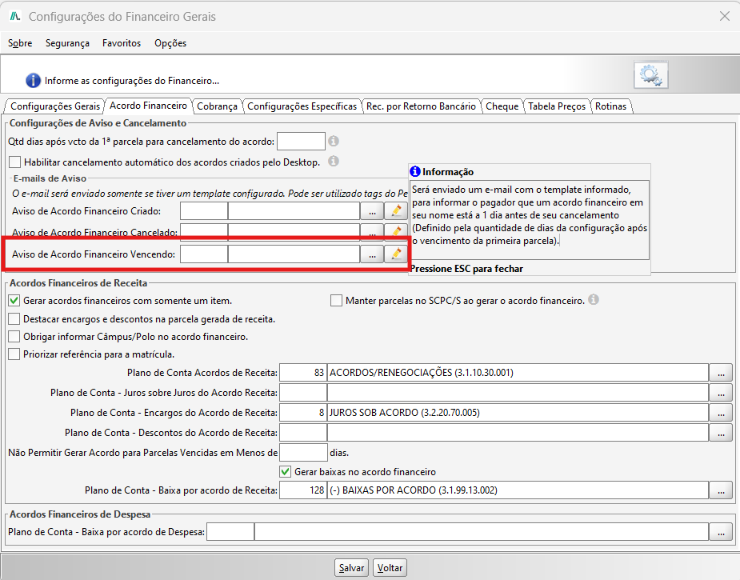Switch to the Rotinas tab
The image size is (740, 580).
(611, 106)
